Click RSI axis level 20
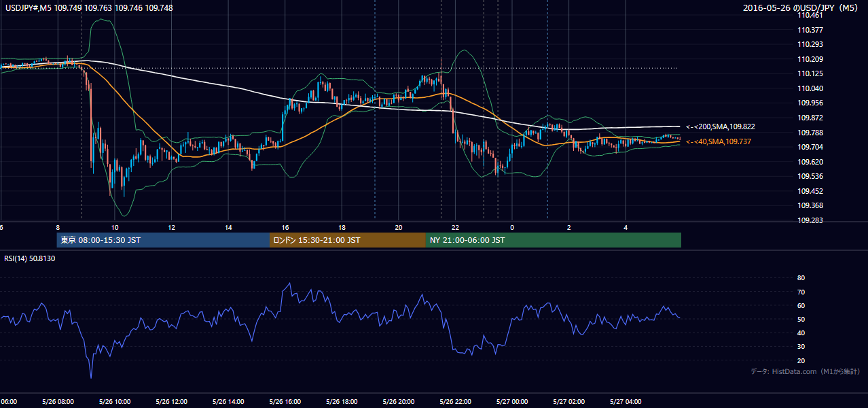Image resolution: width=868 pixels, height=408 pixels. [x=801, y=360]
